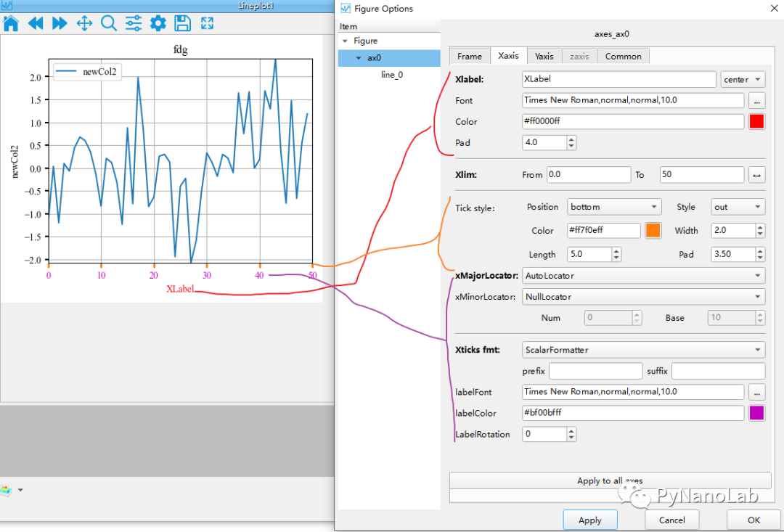The image size is (784, 532).
Task: Click the tick Color hex field
Action: 604,230
